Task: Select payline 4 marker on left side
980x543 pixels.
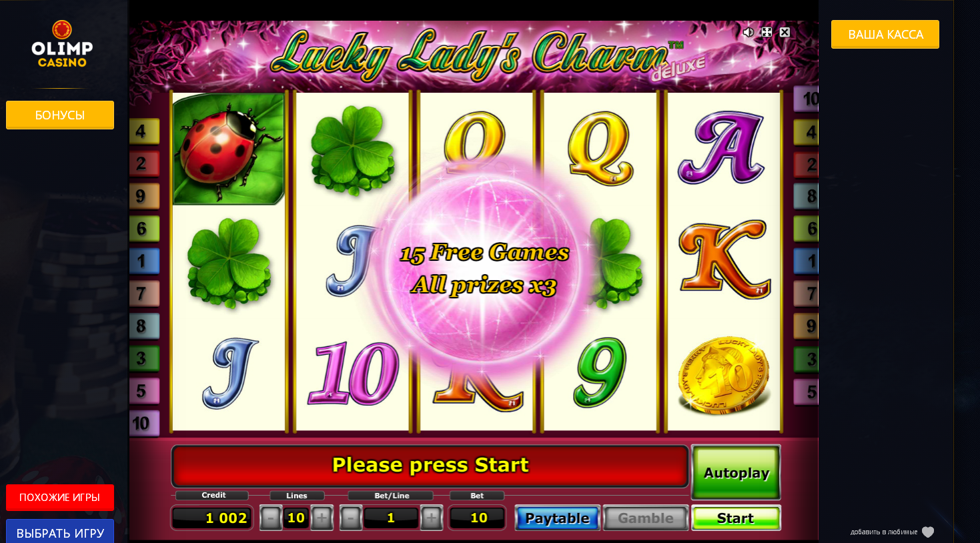Action: (144, 131)
